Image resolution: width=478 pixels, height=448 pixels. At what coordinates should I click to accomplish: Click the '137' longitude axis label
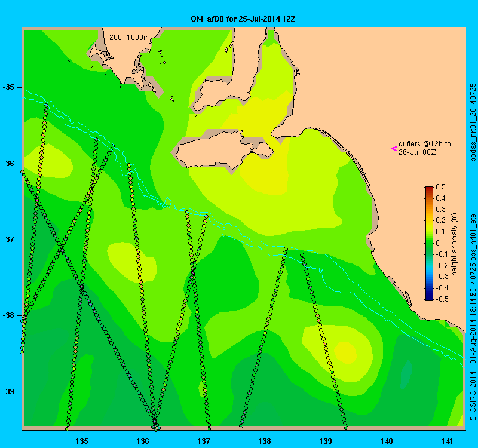[x=204, y=441]
